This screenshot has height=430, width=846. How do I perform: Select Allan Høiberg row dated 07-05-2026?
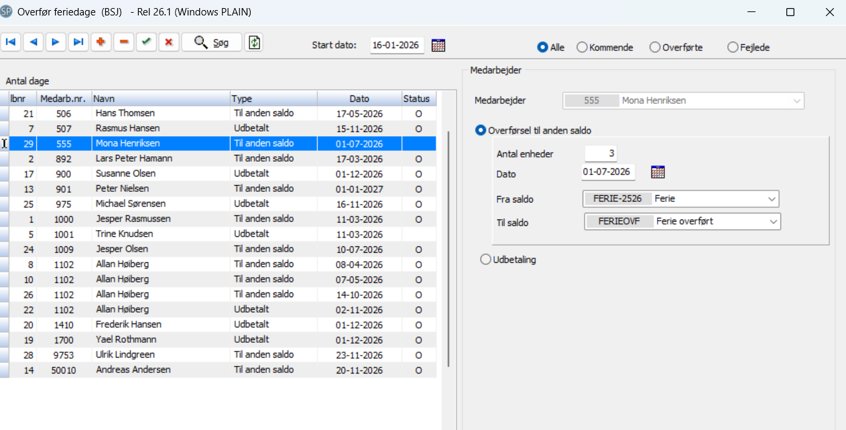pos(218,279)
